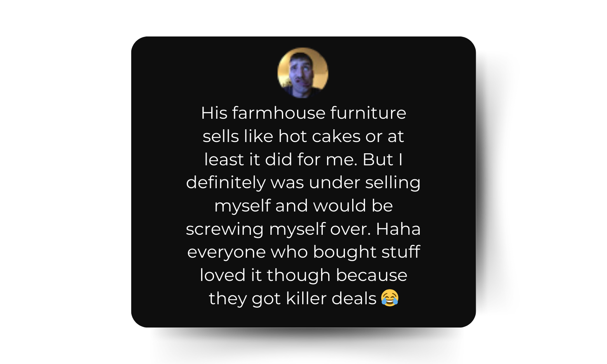Click the words "they got"
The image size is (607, 364).
point(245,298)
